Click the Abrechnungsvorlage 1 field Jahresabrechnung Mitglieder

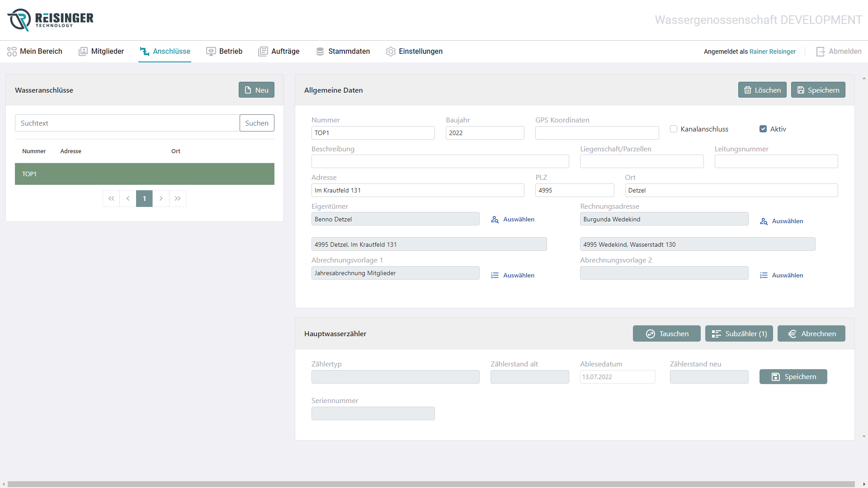click(x=395, y=273)
